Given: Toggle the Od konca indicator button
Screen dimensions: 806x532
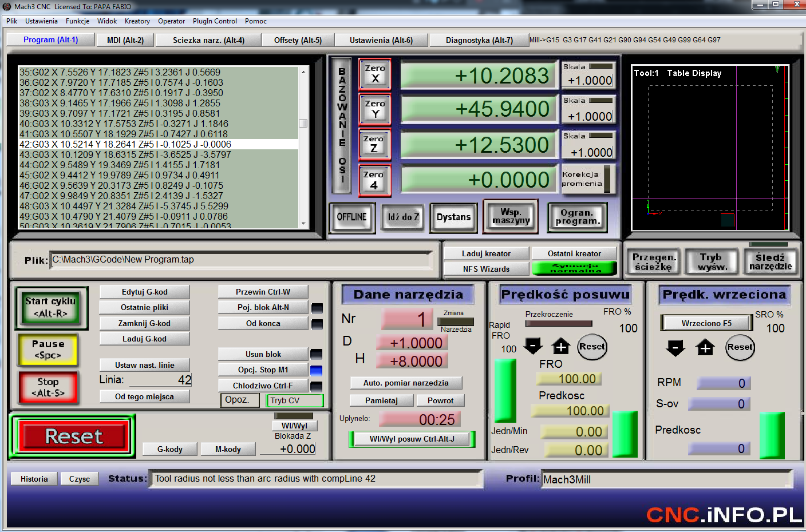Looking at the screenshot, I should point(263,323).
